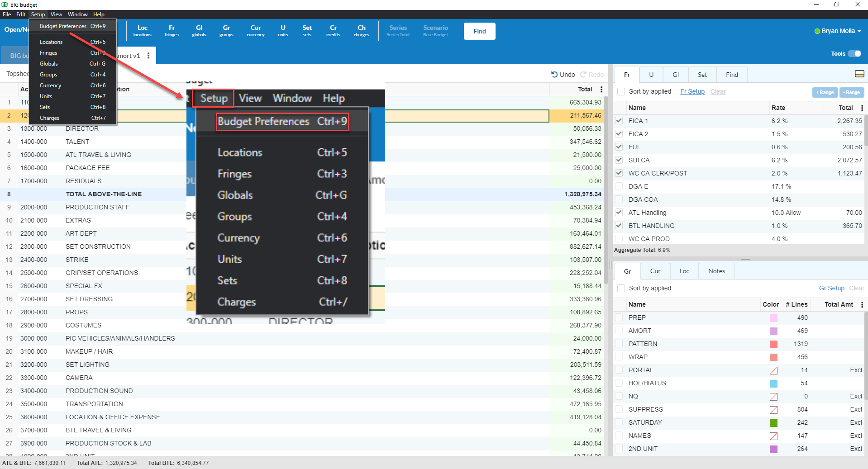Open the fringes table three-dot column menu

point(862,108)
